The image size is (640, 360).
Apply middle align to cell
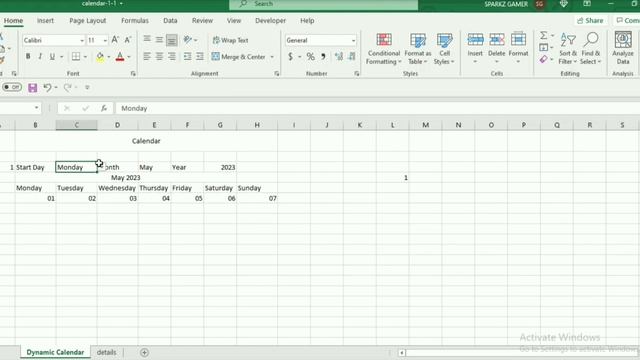pyautogui.click(x=159, y=40)
